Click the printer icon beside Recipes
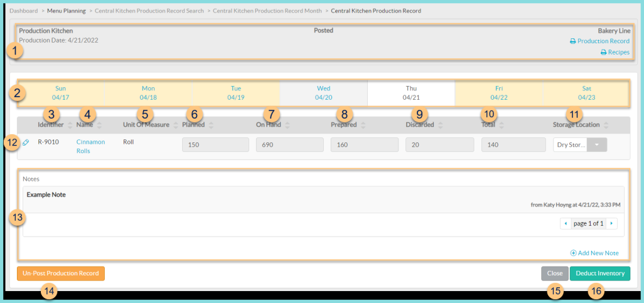Viewport: 644px width, 303px height. coord(603,53)
